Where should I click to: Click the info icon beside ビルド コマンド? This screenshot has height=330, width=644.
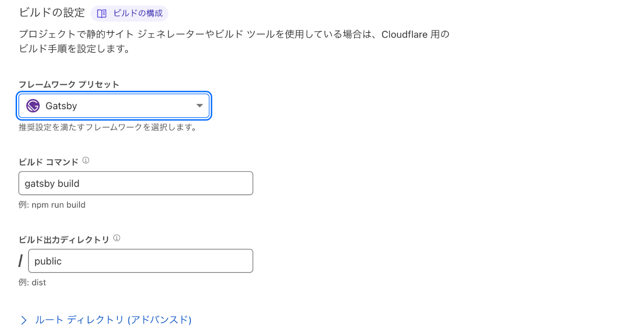[86, 160]
